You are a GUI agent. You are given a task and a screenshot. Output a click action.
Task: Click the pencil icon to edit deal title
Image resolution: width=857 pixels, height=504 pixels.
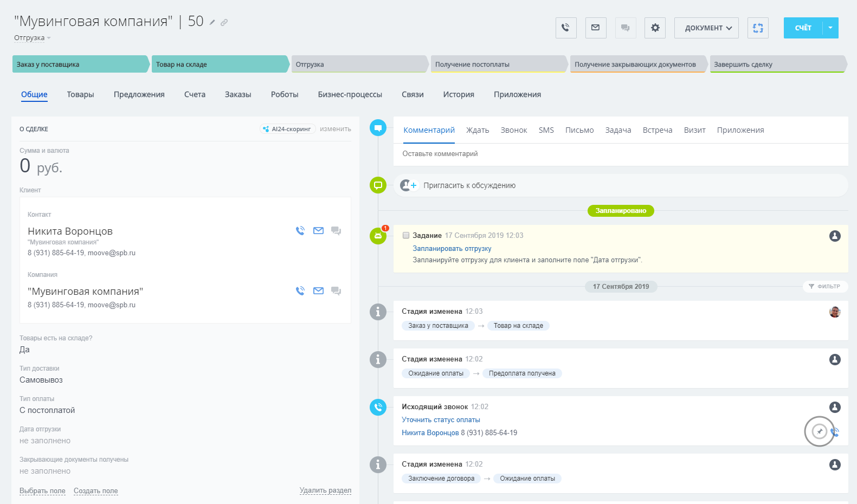(212, 23)
